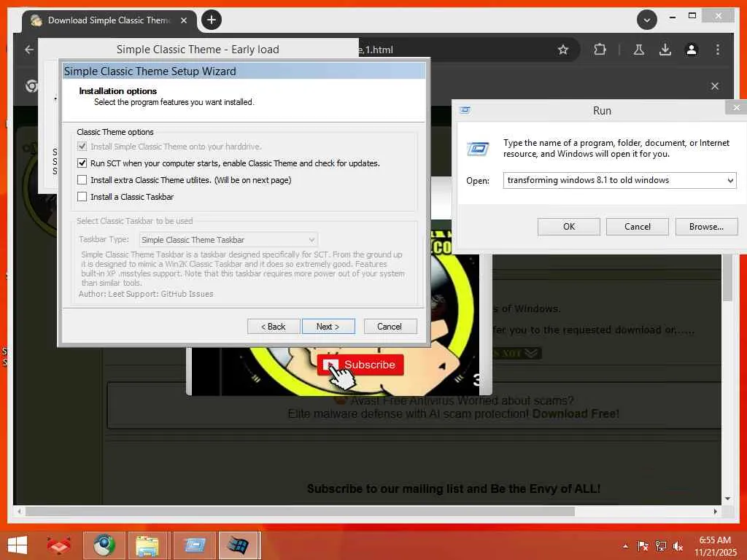Toggle Install Simple Classic Theme onto harddrive

tap(82, 147)
